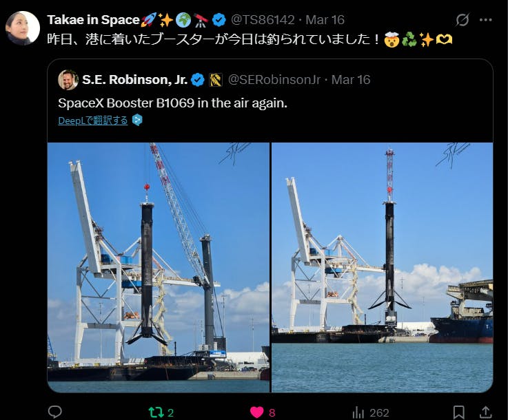Viewport: 508px width, 420px height.
Task: Open the right booster photo over water
Action: pyautogui.click(x=383, y=267)
